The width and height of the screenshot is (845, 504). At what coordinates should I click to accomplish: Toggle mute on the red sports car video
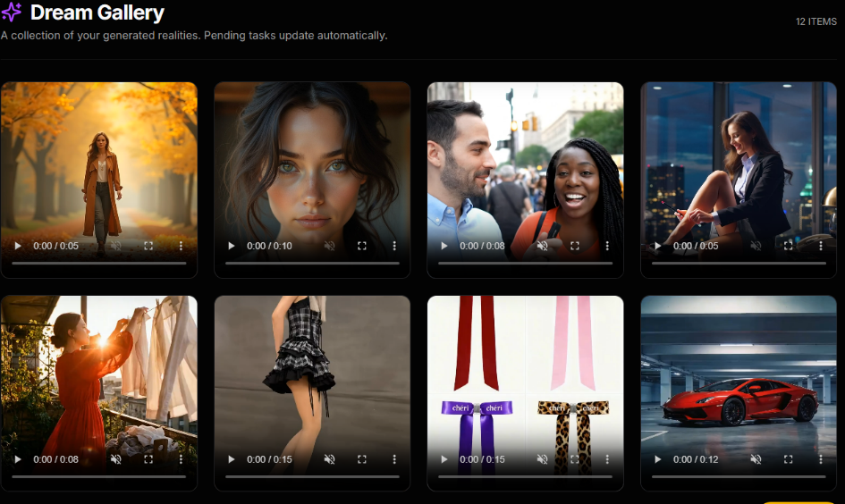[756, 459]
